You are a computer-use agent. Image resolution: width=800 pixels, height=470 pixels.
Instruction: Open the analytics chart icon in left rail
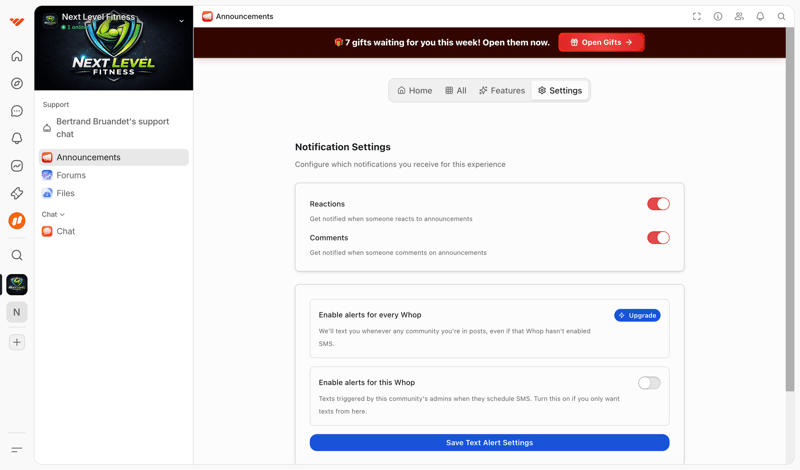17,166
